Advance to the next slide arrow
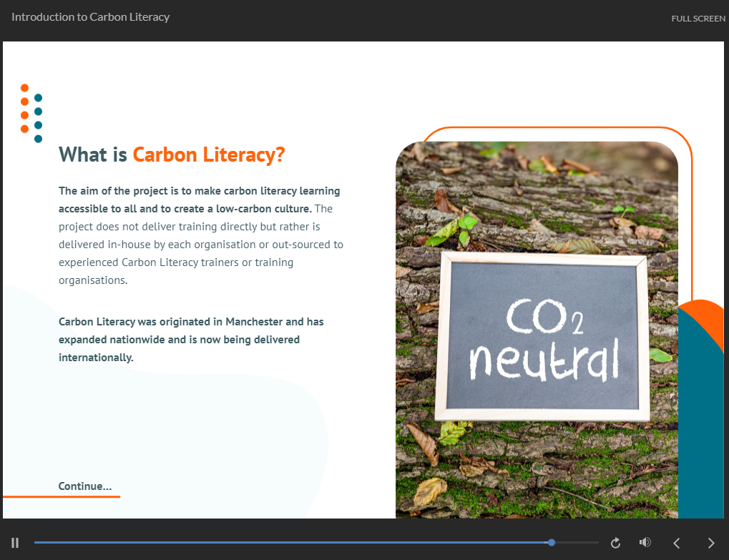 [x=710, y=543]
